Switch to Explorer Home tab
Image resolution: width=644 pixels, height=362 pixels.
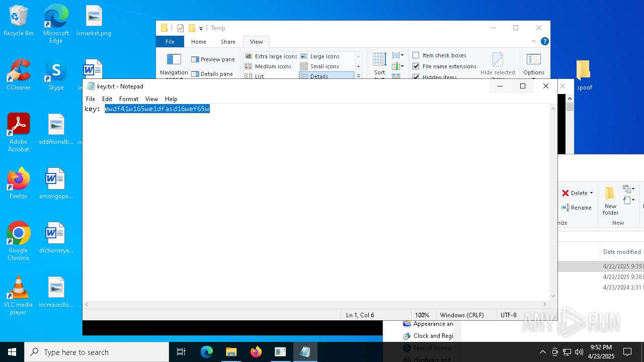(198, 42)
